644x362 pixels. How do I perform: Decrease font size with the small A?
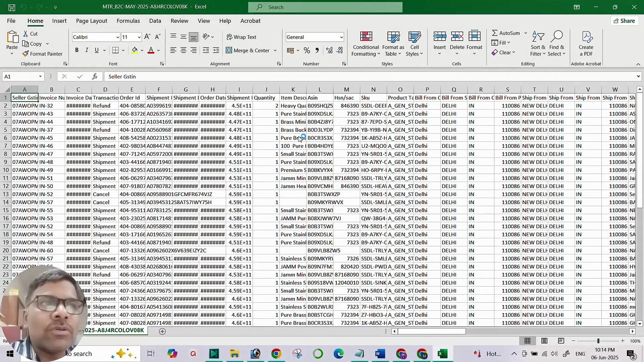[157, 37]
